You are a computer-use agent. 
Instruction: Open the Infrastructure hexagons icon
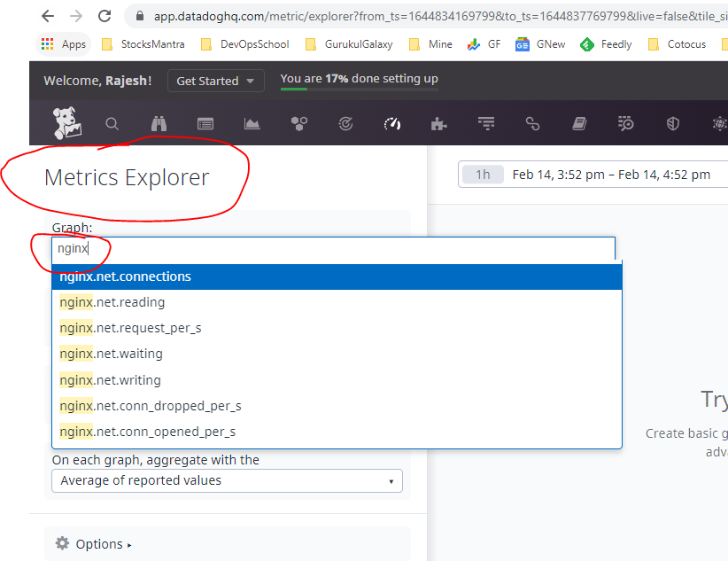click(299, 124)
